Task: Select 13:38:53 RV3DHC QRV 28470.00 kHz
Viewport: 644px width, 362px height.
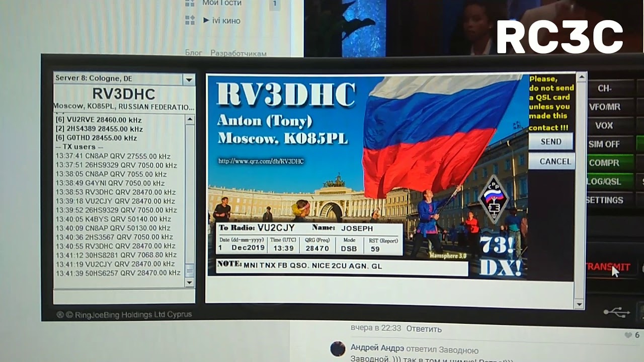Action: (x=116, y=192)
